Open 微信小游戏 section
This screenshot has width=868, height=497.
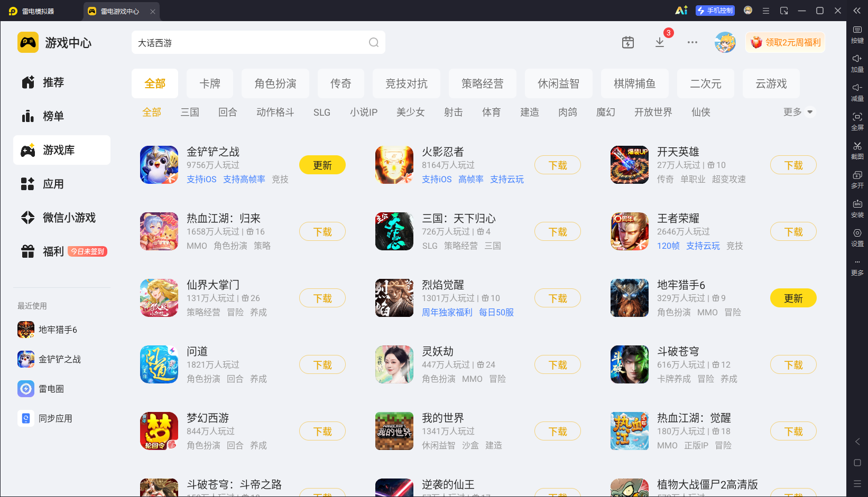[62, 218]
